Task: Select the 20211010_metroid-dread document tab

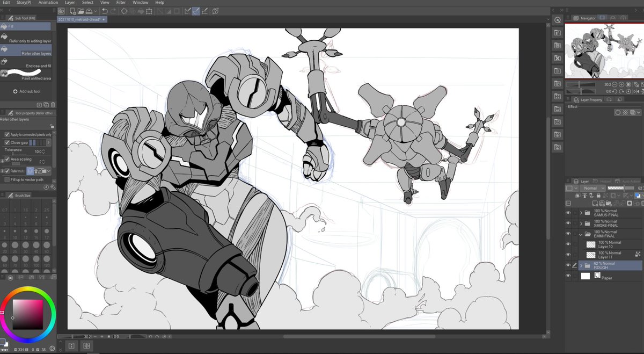Action: coord(83,19)
